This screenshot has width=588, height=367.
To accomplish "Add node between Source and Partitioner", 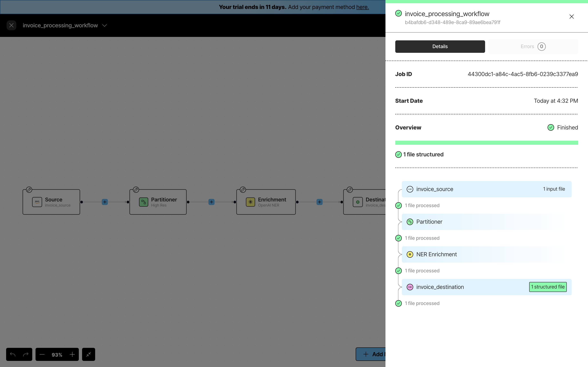I will pos(105,202).
